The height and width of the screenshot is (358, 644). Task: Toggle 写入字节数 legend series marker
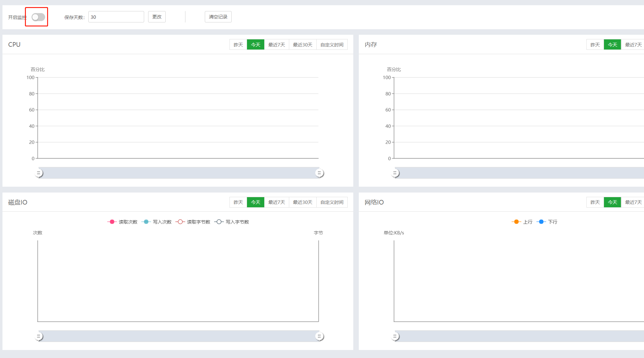(x=219, y=222)
